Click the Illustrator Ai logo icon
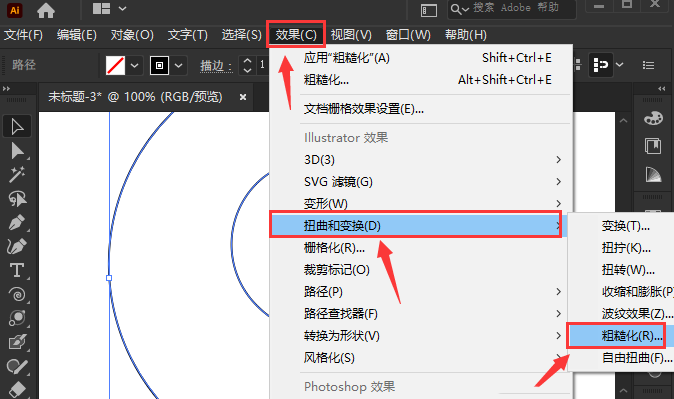674x399 pixels. coord(15,10)
